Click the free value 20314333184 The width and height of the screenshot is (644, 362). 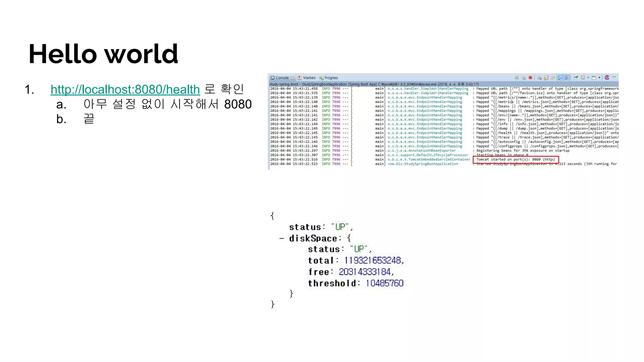click(x=365, y=272)
